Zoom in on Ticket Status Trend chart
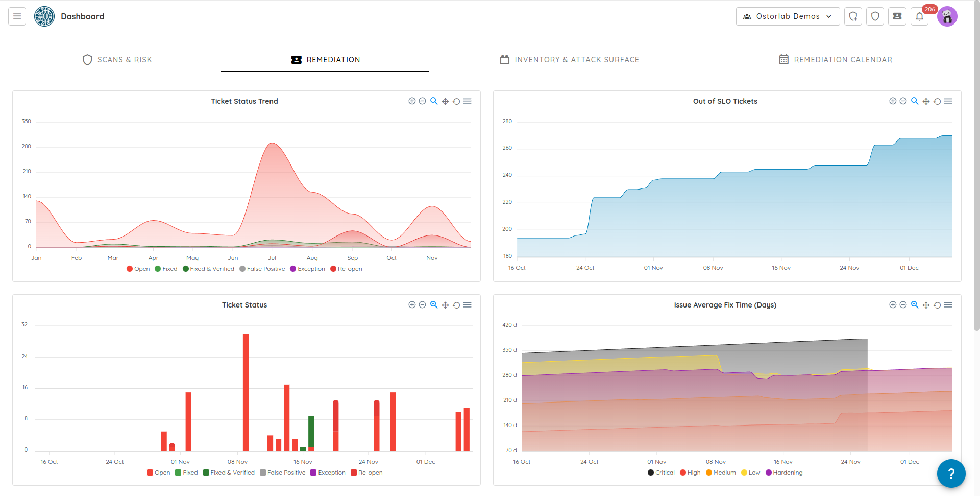This screenshot has height=496, width=980. (412, 101)
